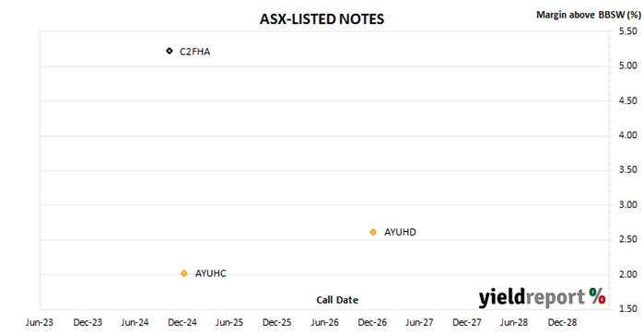Click the 5.50 y-axis value
The image size is (644, 336).
628,31
